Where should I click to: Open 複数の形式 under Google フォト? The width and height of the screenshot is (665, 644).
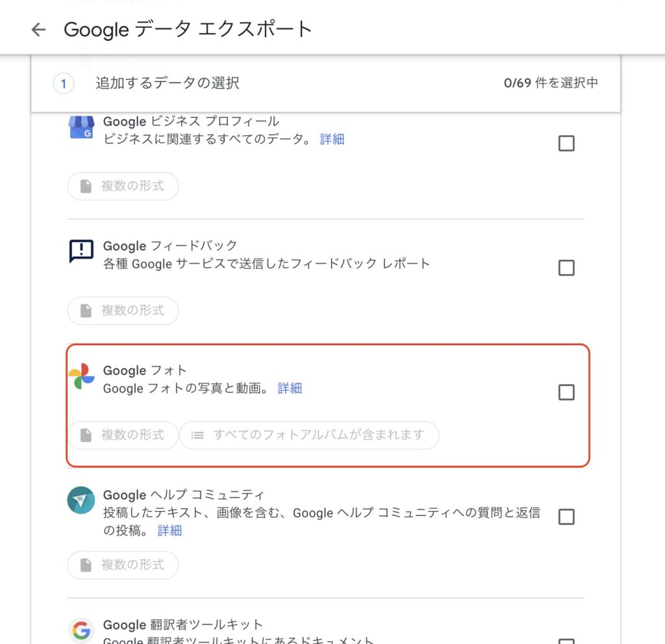pos(123,435)
